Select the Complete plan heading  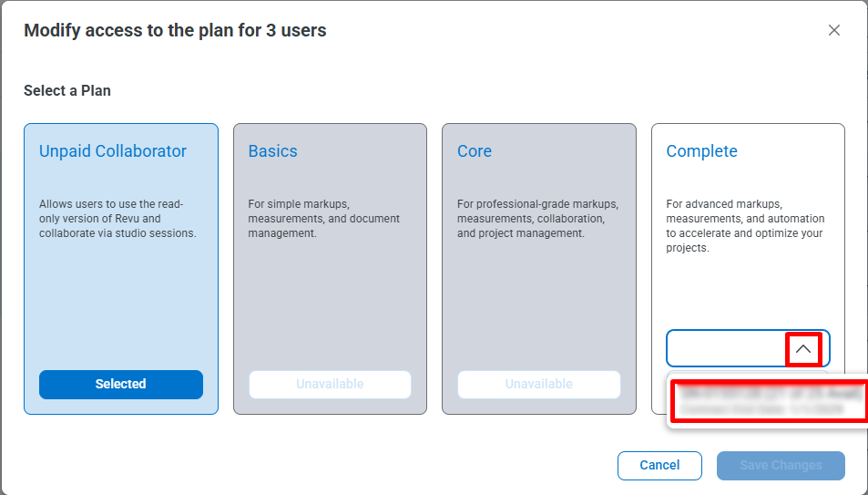(702, 151)
